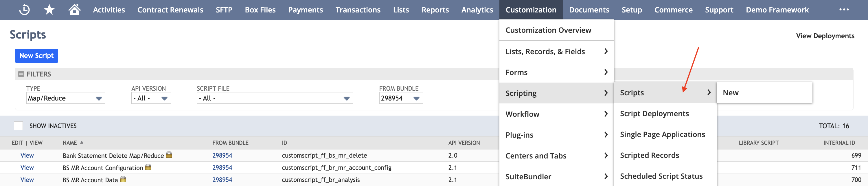Open the FROM BUNDLE dropdown showing 298954
This screenshot has width=868, height=186.
pyautogui.click(x=401, y=98)
